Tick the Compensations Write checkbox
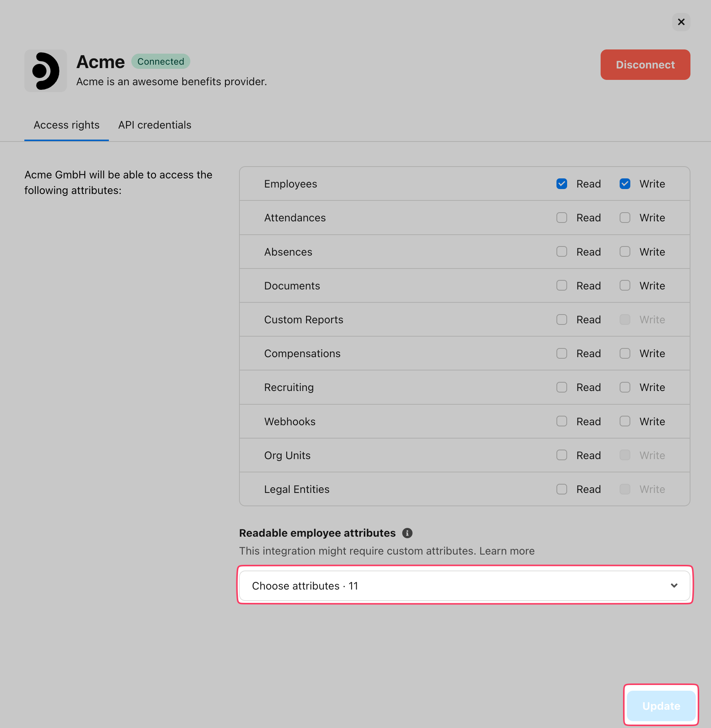This screenshot has width=711, height=728. point(625,353)
